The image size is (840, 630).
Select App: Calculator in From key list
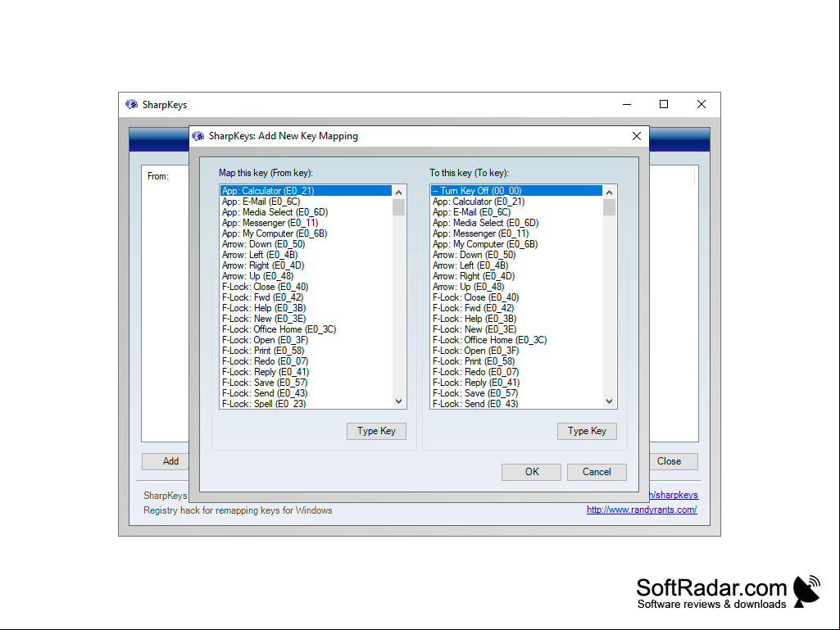[x=306, y=191]
